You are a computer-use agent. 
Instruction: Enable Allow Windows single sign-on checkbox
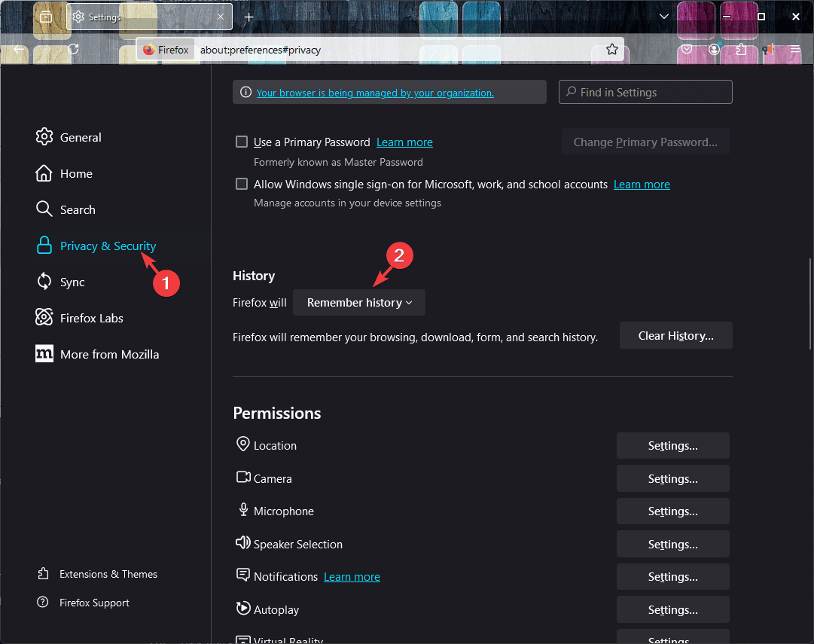coord(242,184)
